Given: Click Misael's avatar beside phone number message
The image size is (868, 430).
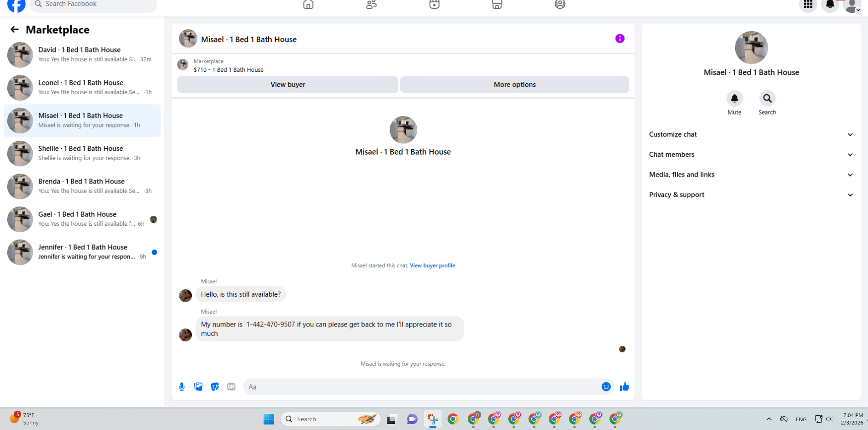Looking at the screenshot, I should pos(185,335).
